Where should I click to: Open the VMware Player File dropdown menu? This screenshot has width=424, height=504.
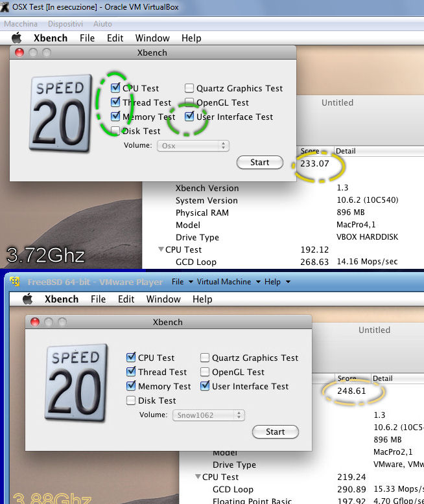click(182, 282)
